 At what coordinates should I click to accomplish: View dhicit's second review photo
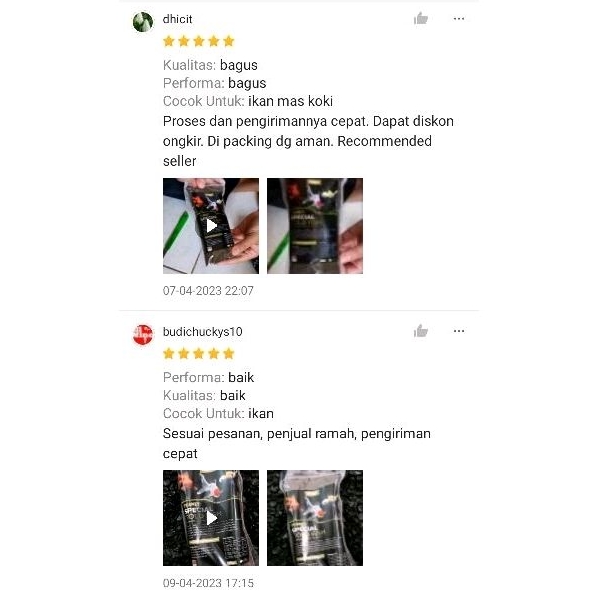click(x=315, y=226)
